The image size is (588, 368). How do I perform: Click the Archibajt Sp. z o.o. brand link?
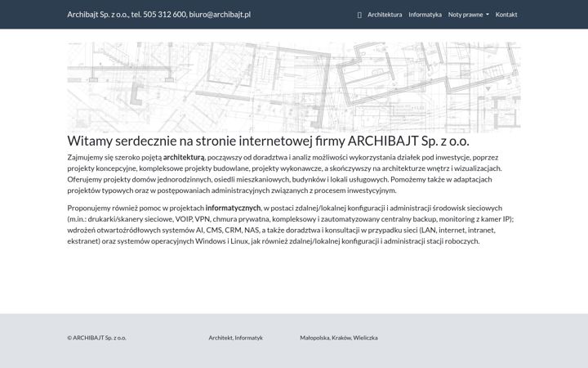click(x=159, y=14)
